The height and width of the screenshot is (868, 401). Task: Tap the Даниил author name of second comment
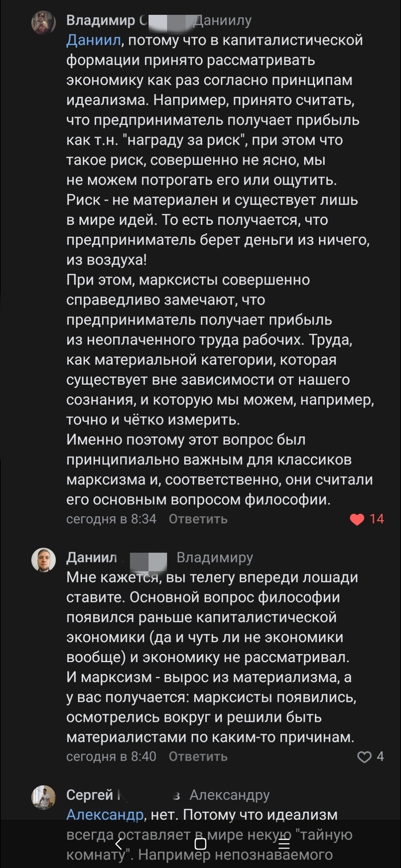92,558
